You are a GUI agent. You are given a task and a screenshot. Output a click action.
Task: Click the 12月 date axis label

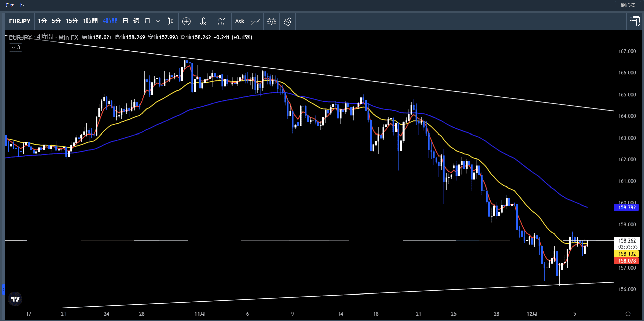[x=532, y=314]
